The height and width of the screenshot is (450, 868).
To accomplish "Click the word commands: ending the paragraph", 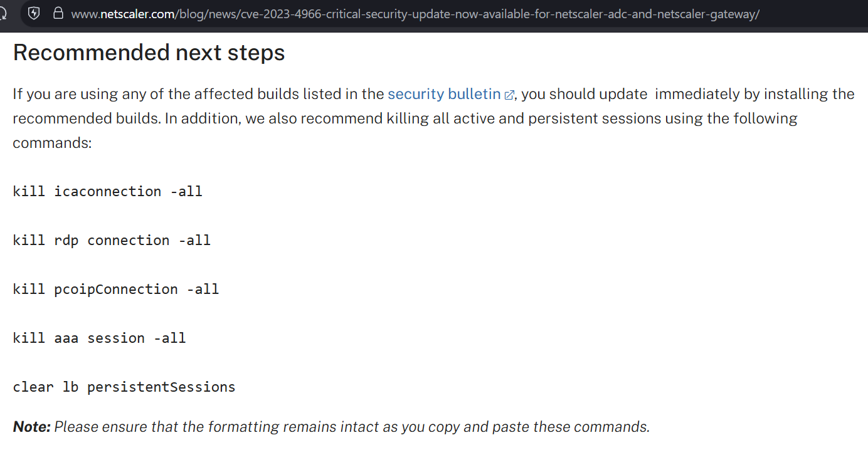I will coord(52,143).
